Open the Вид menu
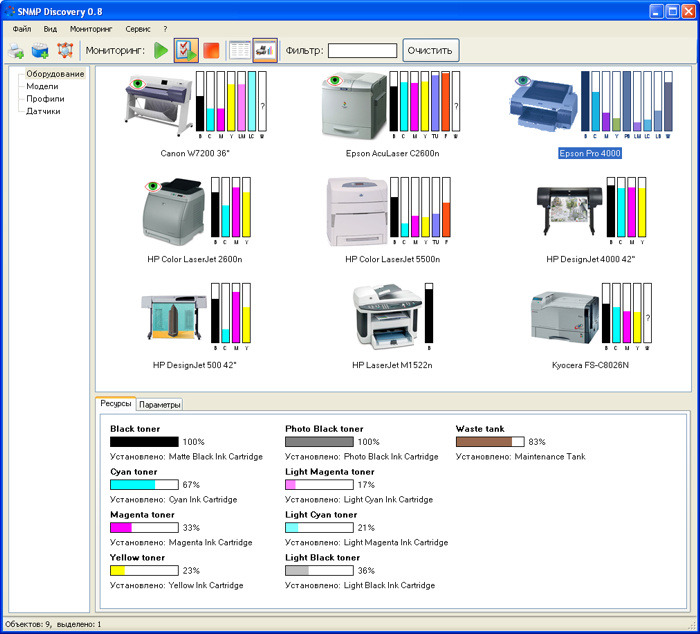 (50, 29)
